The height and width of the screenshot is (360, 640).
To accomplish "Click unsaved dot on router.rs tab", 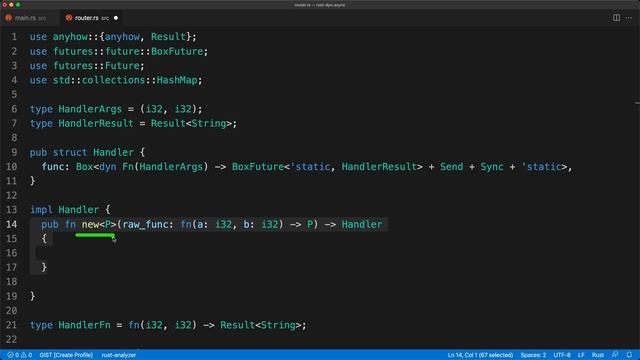I will click(x=116, y=18).
